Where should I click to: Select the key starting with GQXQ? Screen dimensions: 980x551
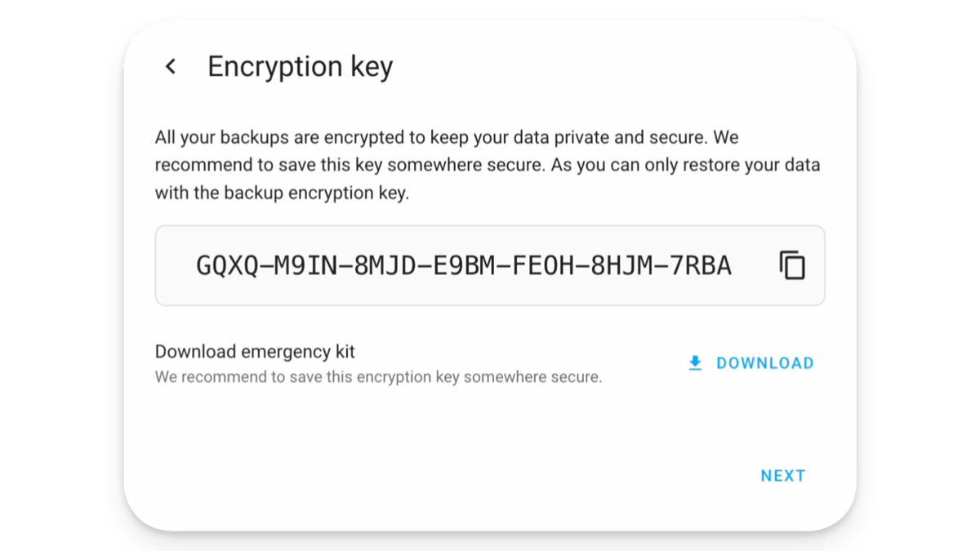(462, 265)
